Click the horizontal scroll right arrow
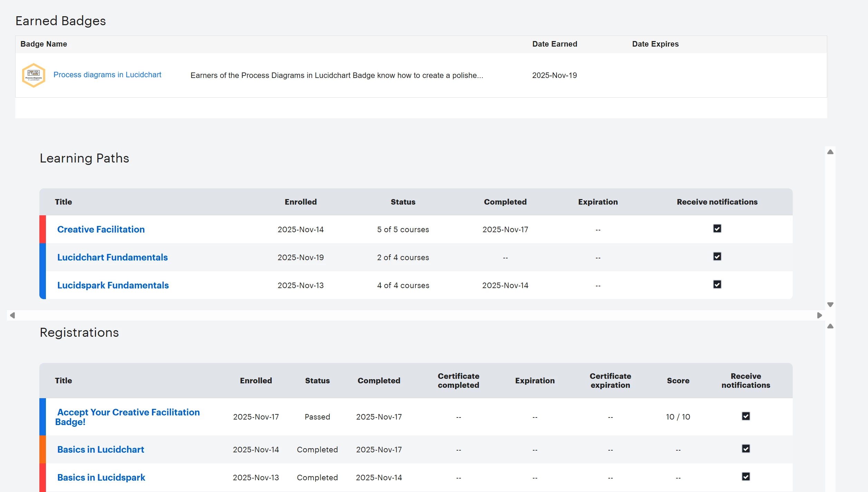Viewport: 868px width, 492px height. [x=819, y=315]
